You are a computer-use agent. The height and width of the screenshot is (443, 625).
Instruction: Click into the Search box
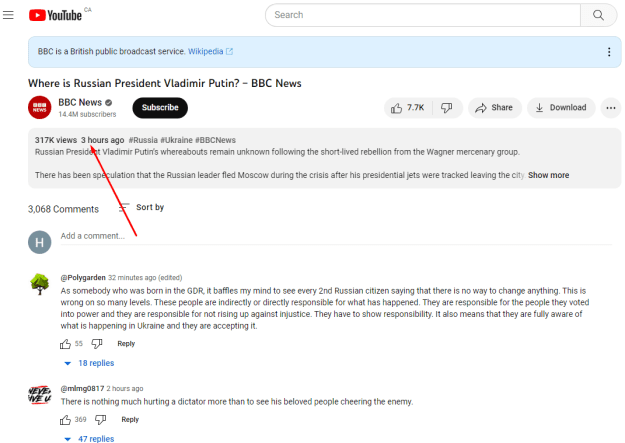pos(423,15)
